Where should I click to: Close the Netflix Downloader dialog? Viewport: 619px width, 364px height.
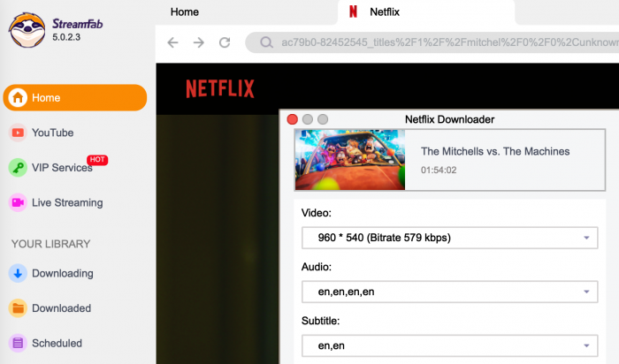pos(292,119)
